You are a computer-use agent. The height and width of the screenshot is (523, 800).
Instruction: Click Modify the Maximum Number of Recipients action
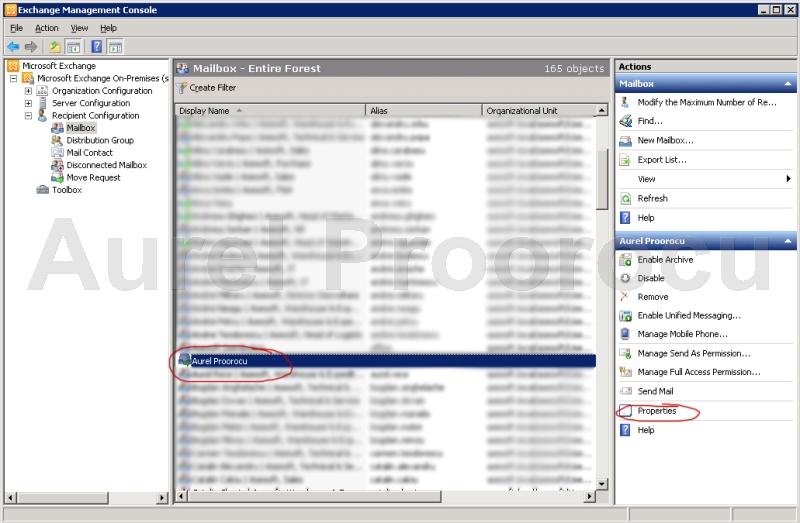pyautogui.click(x=707, y=102)
